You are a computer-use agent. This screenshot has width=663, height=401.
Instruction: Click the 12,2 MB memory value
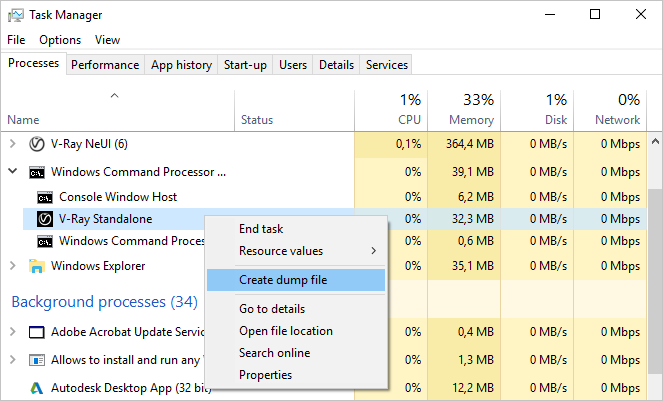tap(473, 388)
